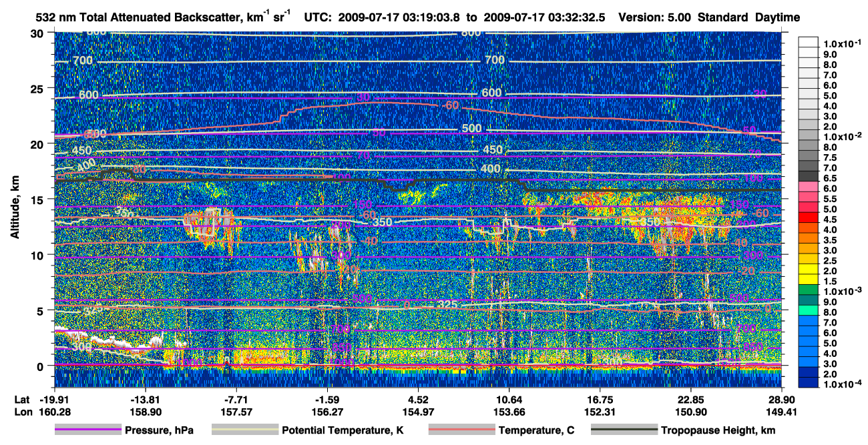This screenshot has height=445, width=868.
Task: Click longitude value "152.31"
Action: [600, 412]
